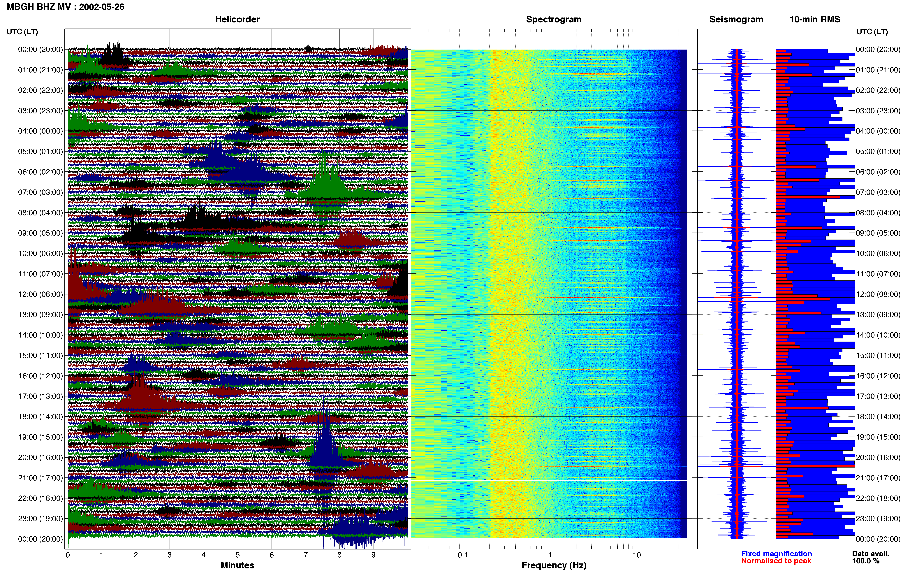Image resolution: width=924 pixels, height=578 pixels.
Task: Click left time label '16:00 (12:00)'
Action: tap(41, 376)
